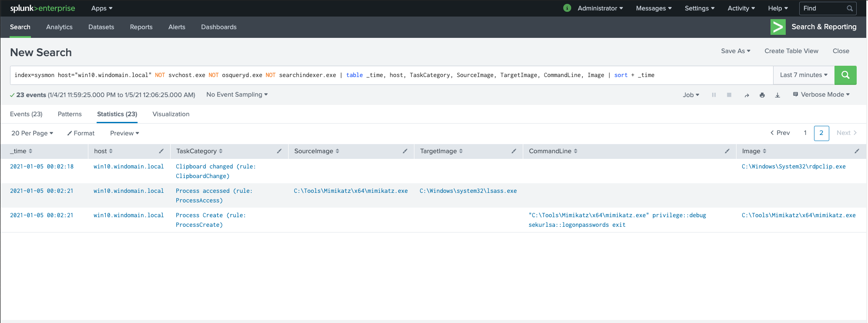Image resolution: width=868 pixels, height=323 pixels.
Task: Change the 20 Per Page setting
Action: click(x=32, y=133)
